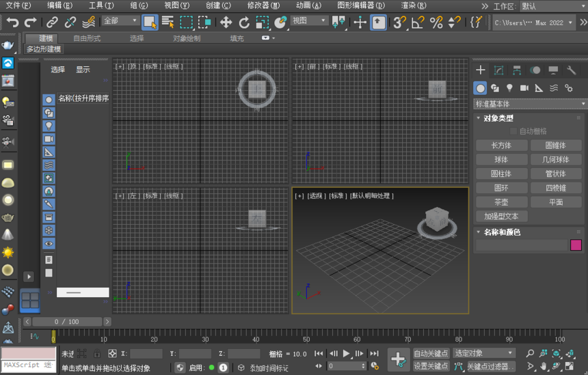Image resolution: width=588 pixels, height=375 pixels.
Task: Select the Lights category icon in Create panel
Action: pyautogui.click(x=509, y=88)
